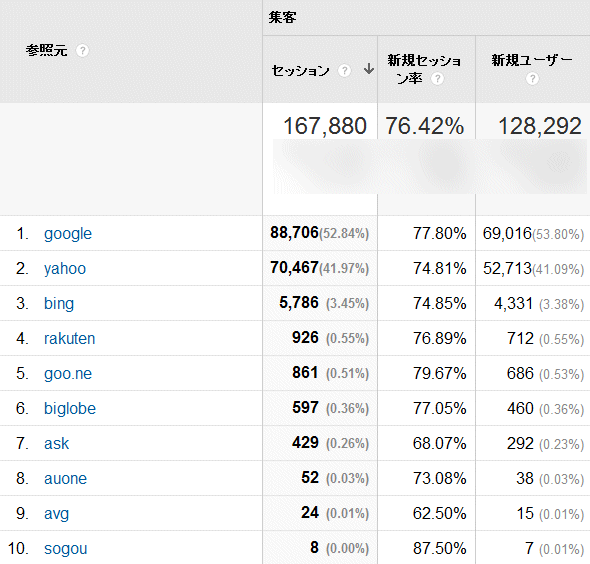
Task: Open the sogou source link
Action: pos(65,549)
